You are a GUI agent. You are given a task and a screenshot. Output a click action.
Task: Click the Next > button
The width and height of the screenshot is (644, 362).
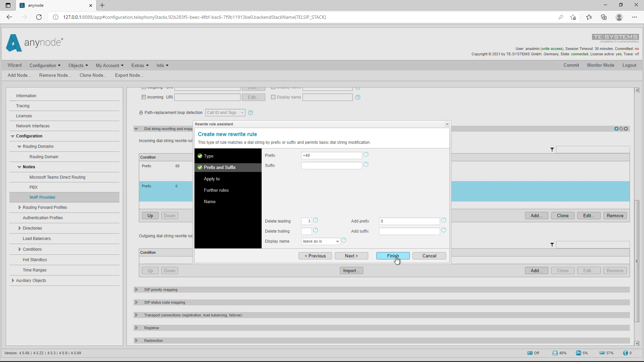click(351, 256)
